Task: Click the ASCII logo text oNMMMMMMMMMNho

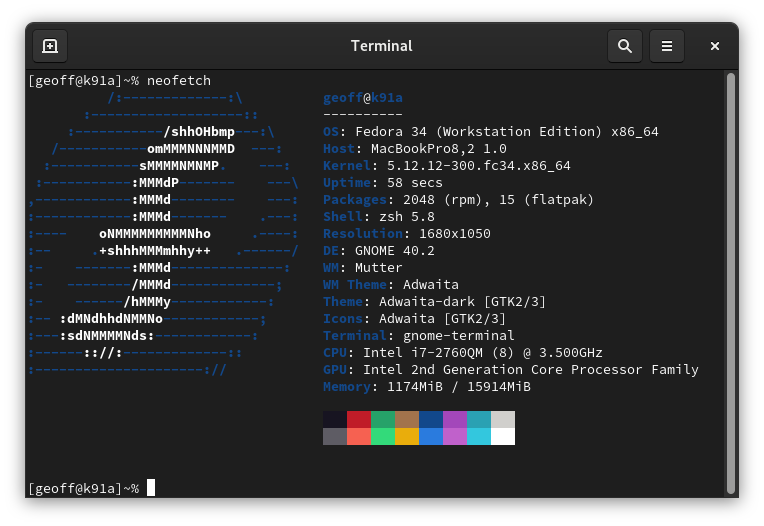Action: (x=155, y=234)
